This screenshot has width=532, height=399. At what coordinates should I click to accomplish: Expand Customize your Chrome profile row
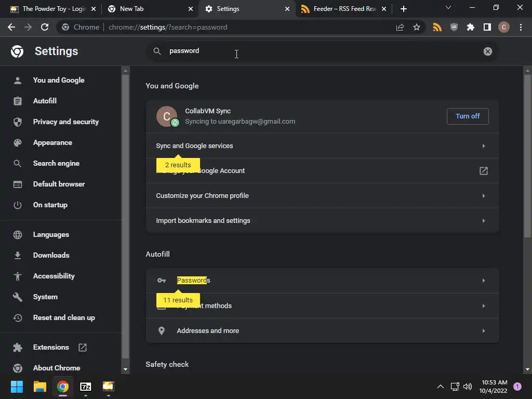(322, 195)
